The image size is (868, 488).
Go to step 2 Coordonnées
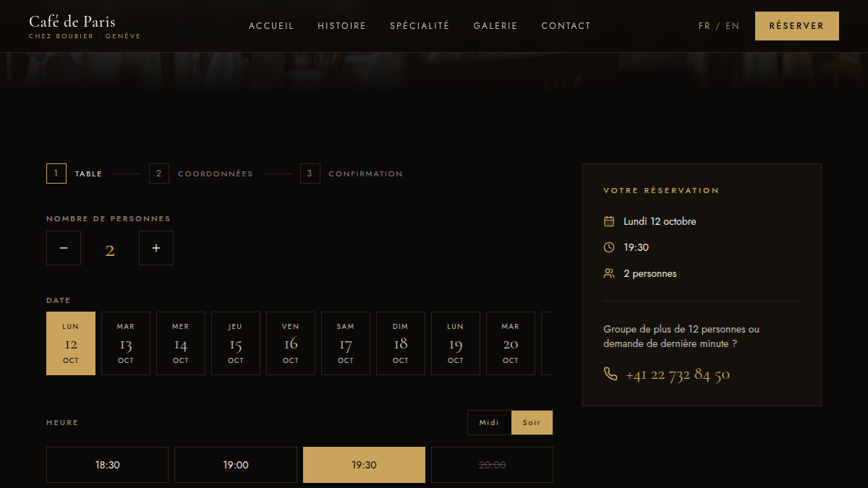click(x=201, y=174)
